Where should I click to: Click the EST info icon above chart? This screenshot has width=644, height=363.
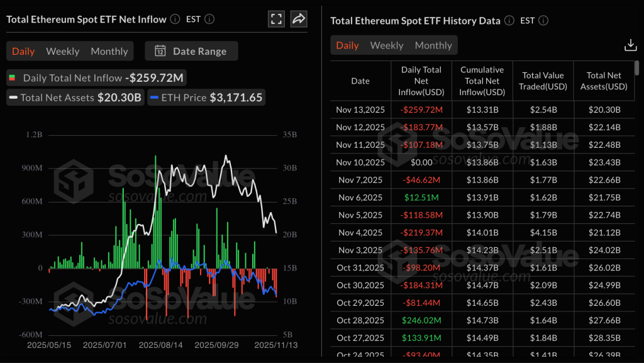(x=209, y=19)
